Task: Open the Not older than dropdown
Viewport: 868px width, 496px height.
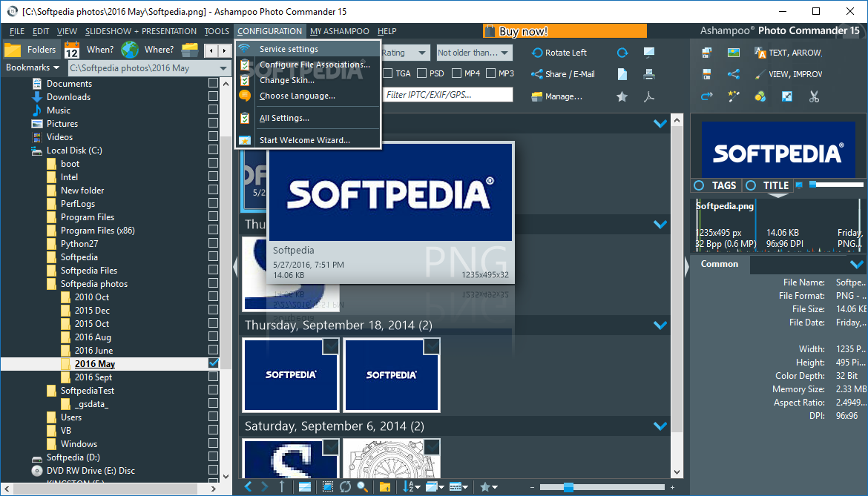Action: coord(474,53)
